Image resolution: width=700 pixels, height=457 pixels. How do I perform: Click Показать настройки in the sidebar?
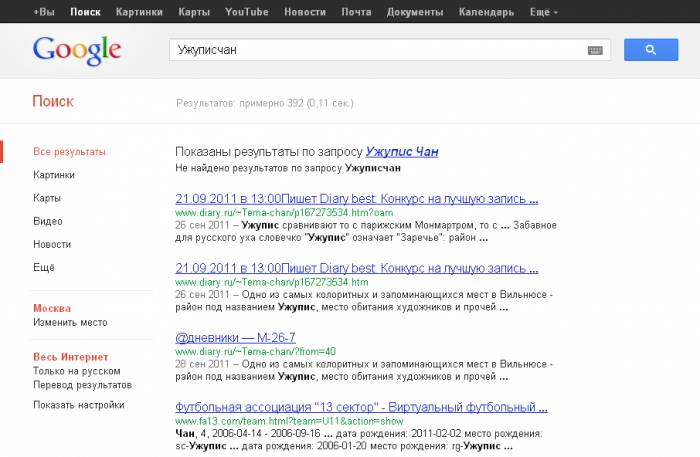(x=79, y=405)
